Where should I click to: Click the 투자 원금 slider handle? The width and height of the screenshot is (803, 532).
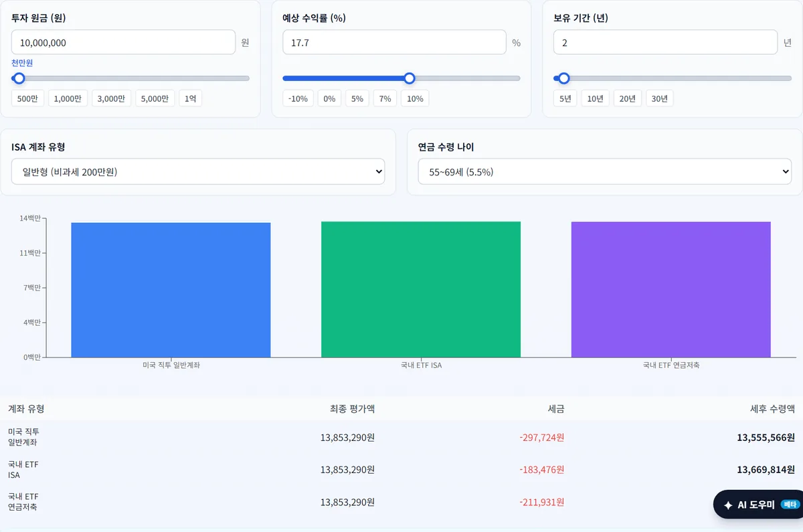click(19, 78)
